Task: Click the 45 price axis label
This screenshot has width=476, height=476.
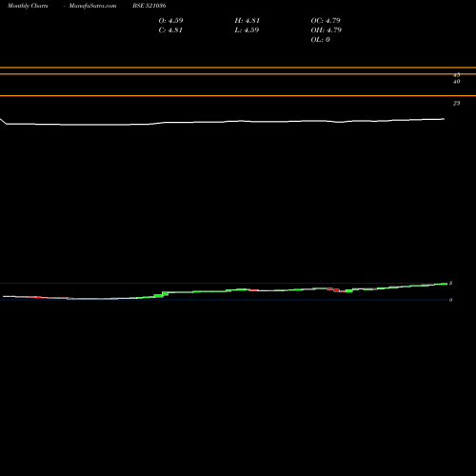Action: click(456, 75)
